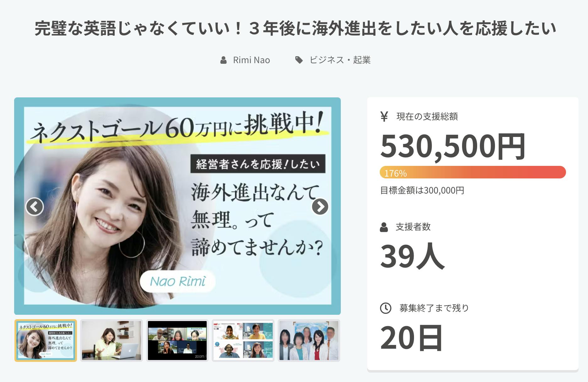Select the fourth thumbnail with conference speakers

(x=243, y=341)
